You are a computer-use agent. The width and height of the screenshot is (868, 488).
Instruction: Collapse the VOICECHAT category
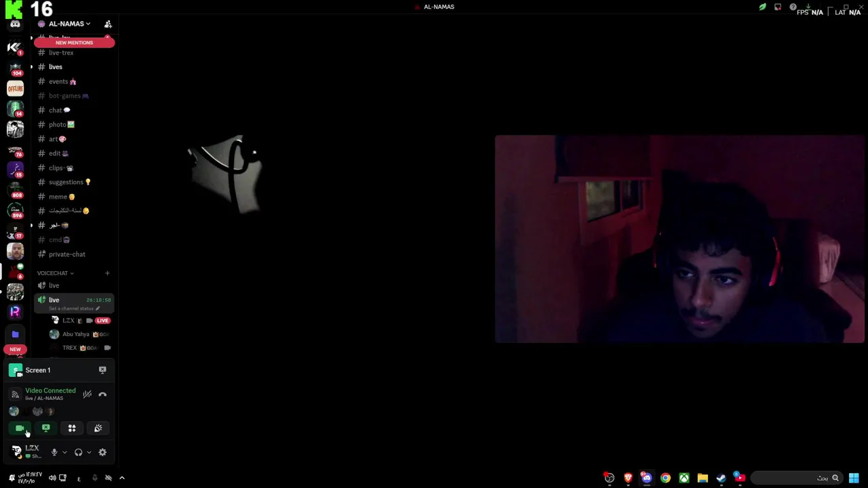tap(55, 273)
